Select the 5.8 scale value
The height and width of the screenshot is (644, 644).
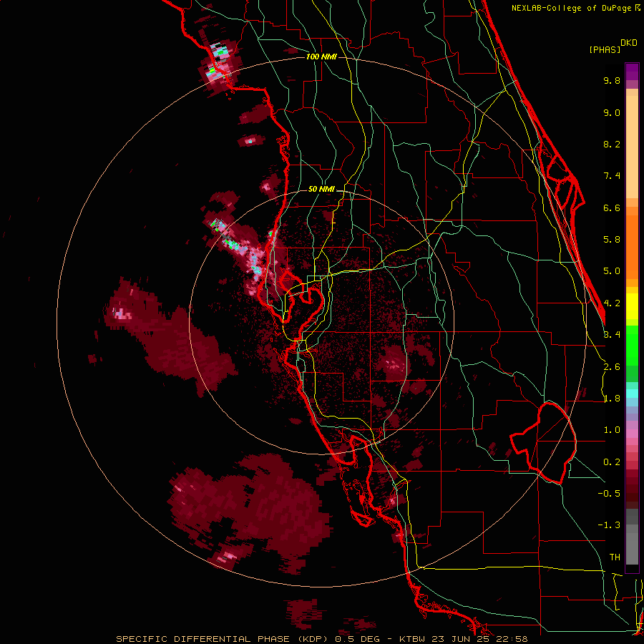(612, 240)
